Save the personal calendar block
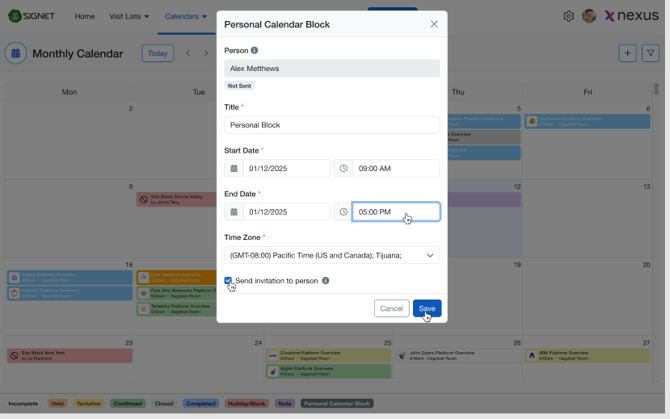The height and width of the screenshot is (419, 670). pos(426,308)
